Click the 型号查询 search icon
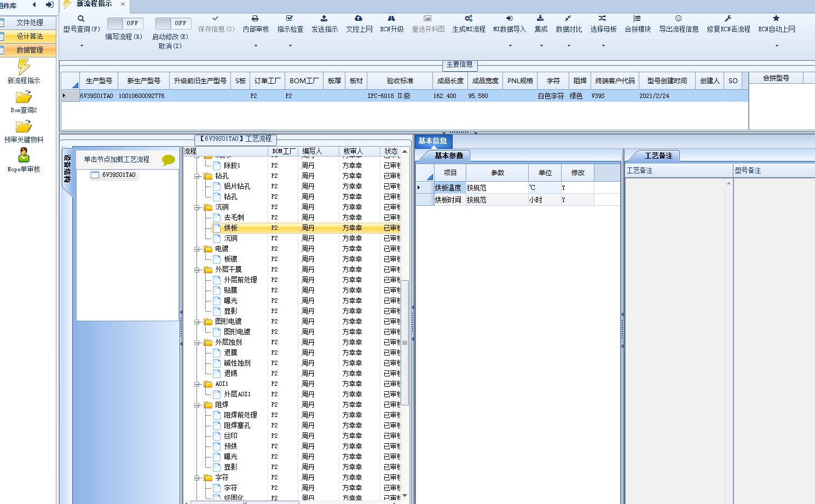The height and width of the screenshot is (504, 815). (x=81, y=19)
